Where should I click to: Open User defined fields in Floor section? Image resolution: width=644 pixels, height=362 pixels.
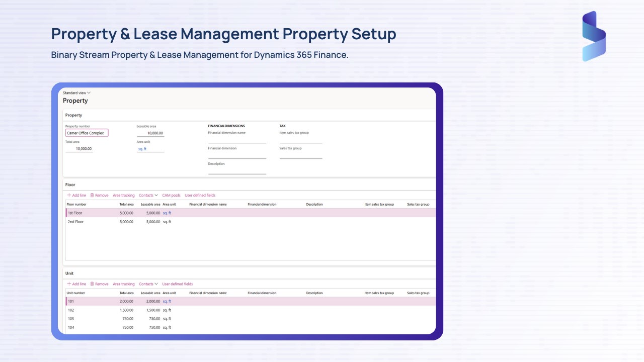click(x=200, y=195)
